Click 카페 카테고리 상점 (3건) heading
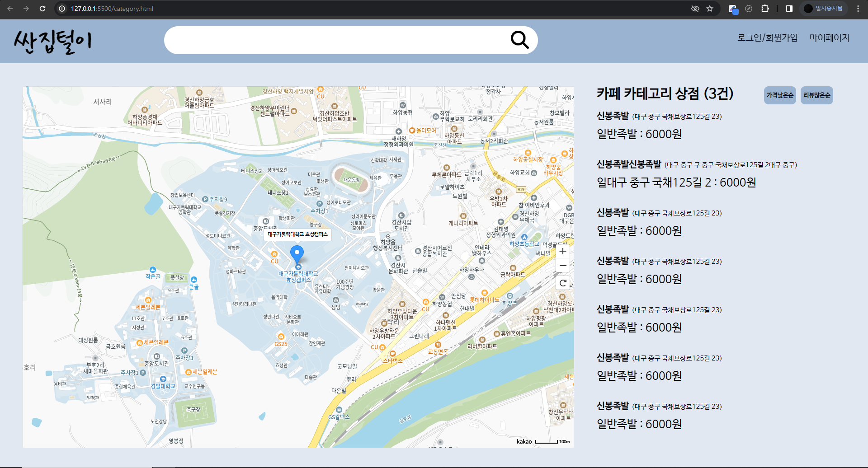The image size is (868, 468). pyautogui.click(x=665, y=94)
